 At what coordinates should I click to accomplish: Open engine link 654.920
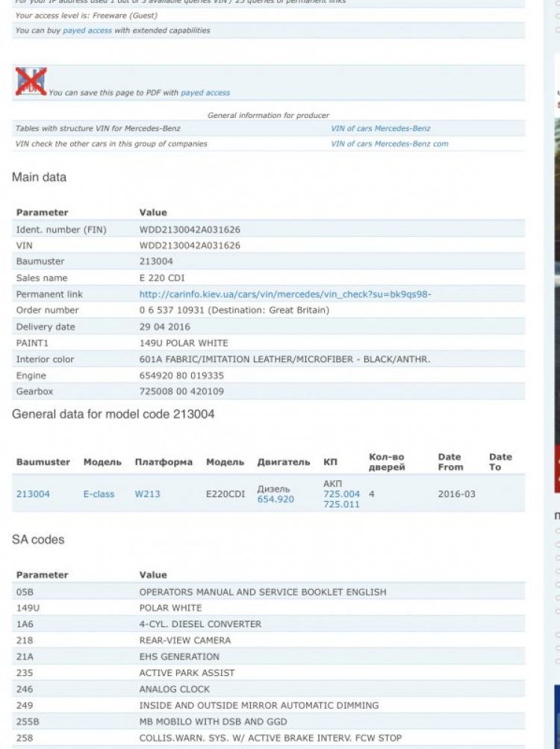276,499
